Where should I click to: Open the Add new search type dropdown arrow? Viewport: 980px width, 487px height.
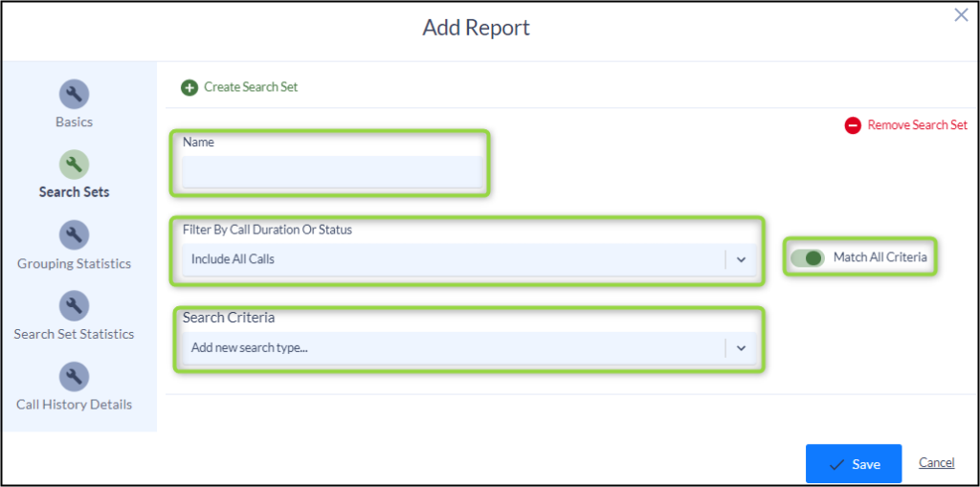point(742,348)
